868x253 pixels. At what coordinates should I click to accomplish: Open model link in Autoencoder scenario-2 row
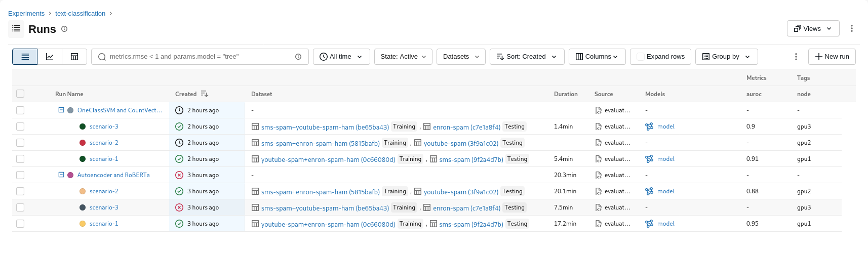(x=666, y=191)
